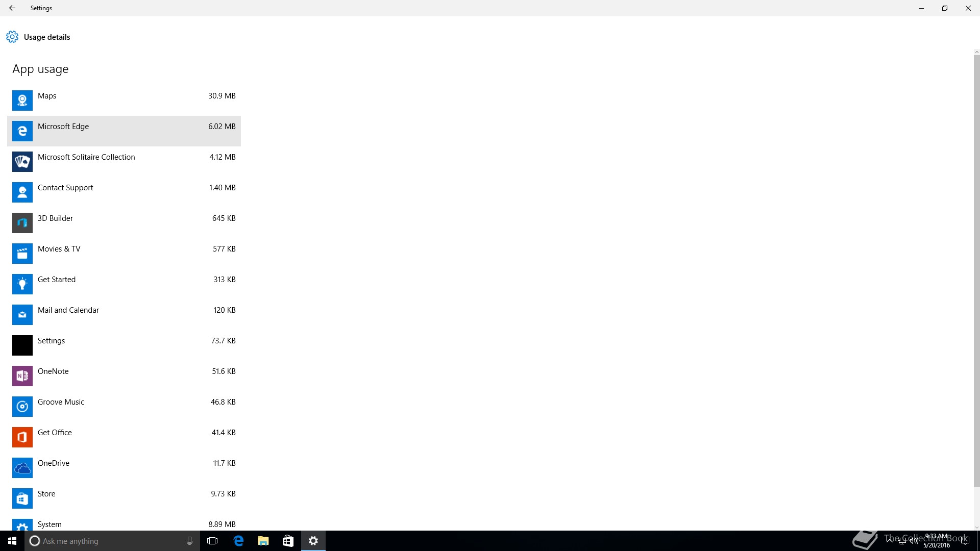Click the 120 KB usage value
The height and width of the screenshot is (551, 980).
(x=225, y=310)
